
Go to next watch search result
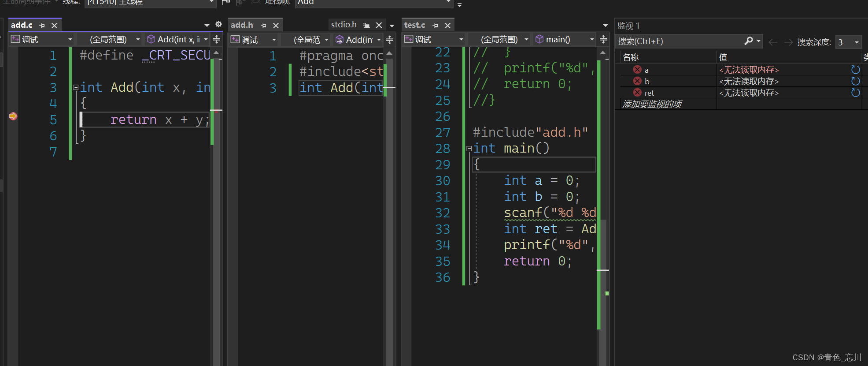click(788, 42)
